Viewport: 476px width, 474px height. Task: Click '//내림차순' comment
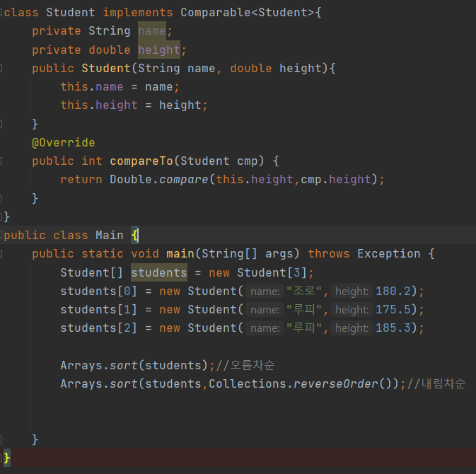tap(436, 383)
